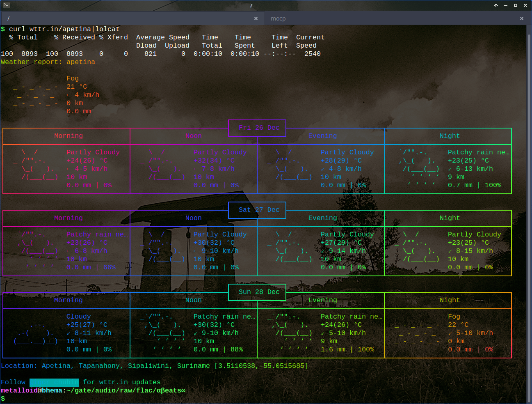Image resolution: width=532 pixels, height=404 pixels.
Task: Close the "/" terminal tab
Action: tap(256, 18)
